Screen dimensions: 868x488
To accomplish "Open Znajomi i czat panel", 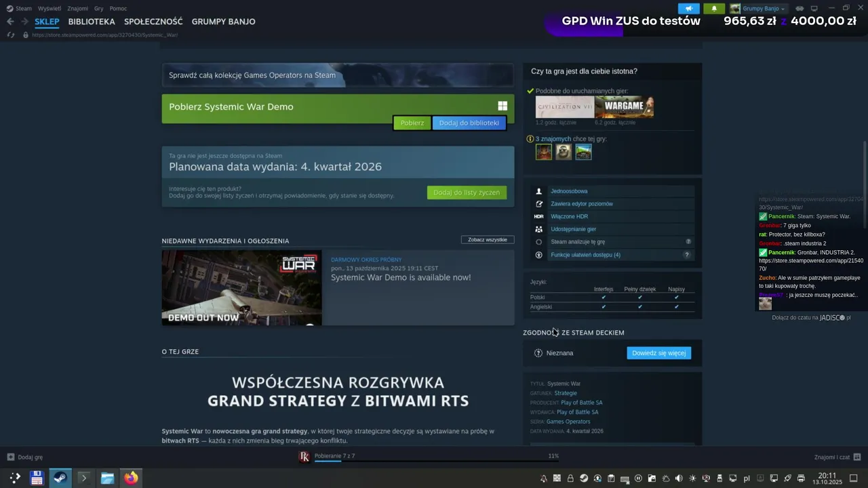I will (837, 457).
